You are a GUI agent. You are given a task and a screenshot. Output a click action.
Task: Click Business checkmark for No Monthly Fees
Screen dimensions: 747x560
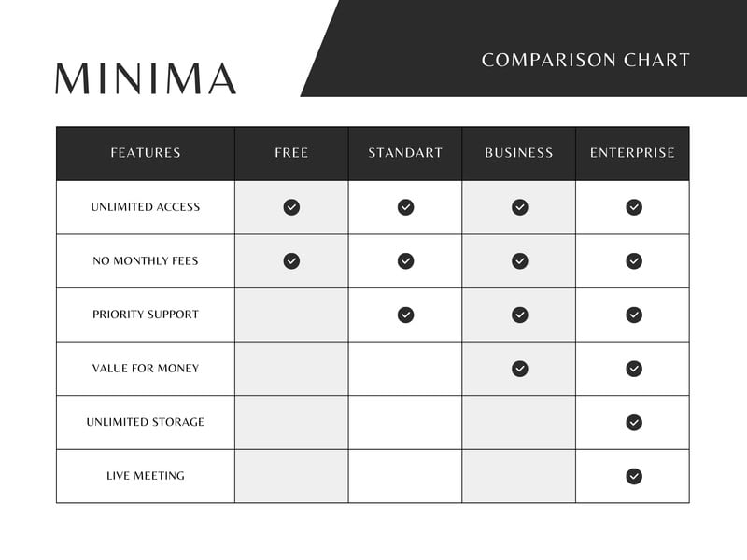[519, 261]
